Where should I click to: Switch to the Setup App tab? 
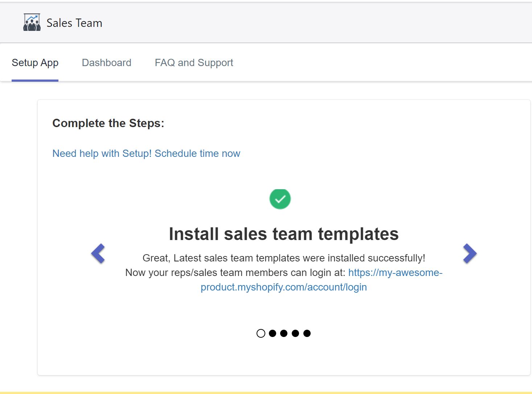click(35, 63)
